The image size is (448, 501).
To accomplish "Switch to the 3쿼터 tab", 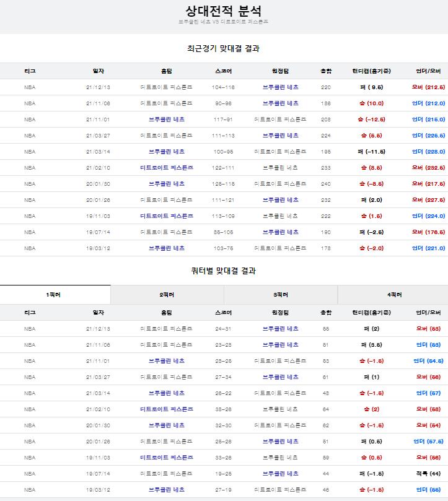I will (x=281, y=295).
